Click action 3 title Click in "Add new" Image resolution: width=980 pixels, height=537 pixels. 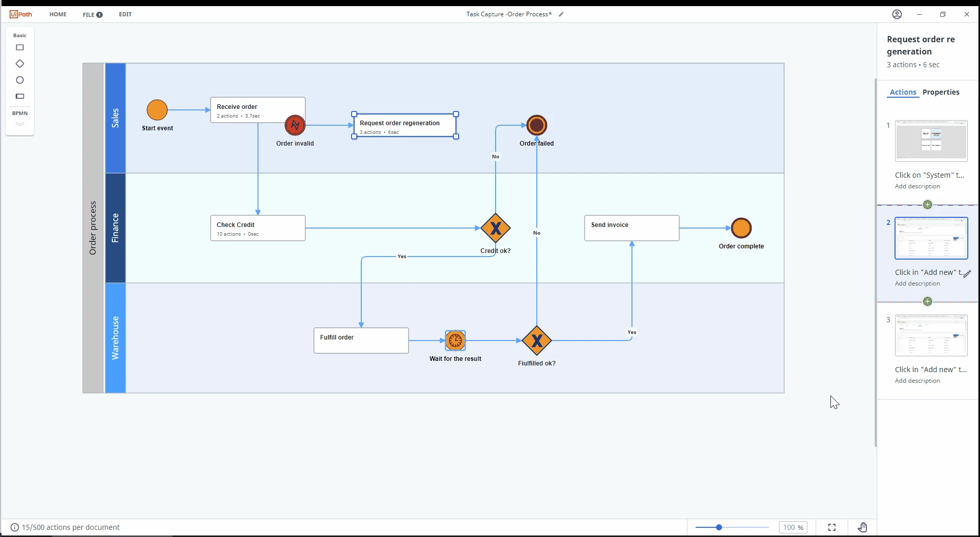coord(931,370)
